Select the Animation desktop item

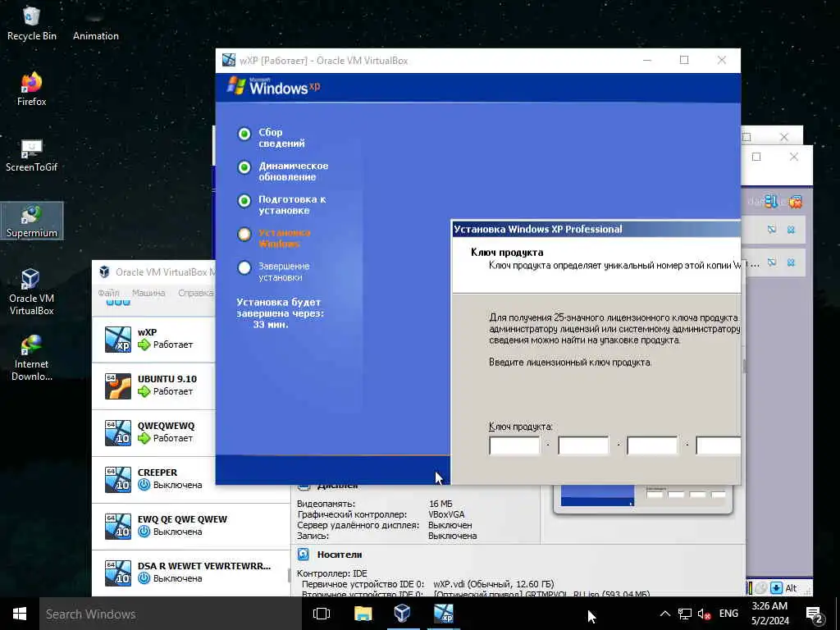tap(96, 24)
